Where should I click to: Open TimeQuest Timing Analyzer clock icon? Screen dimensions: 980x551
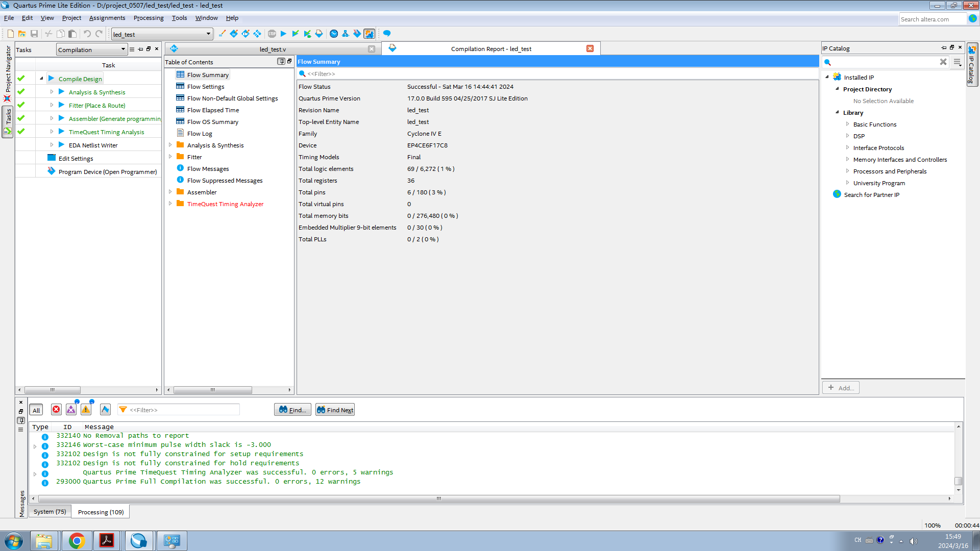click(334, 34)
